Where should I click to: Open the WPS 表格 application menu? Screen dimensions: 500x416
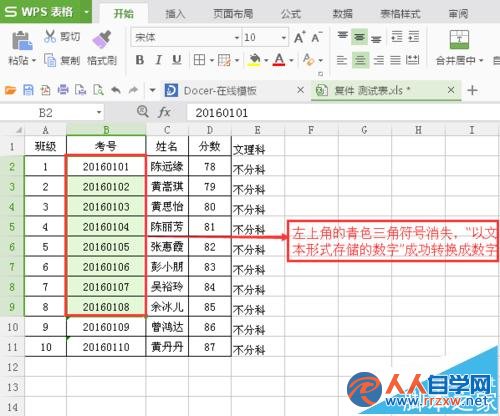click(46, 12)
